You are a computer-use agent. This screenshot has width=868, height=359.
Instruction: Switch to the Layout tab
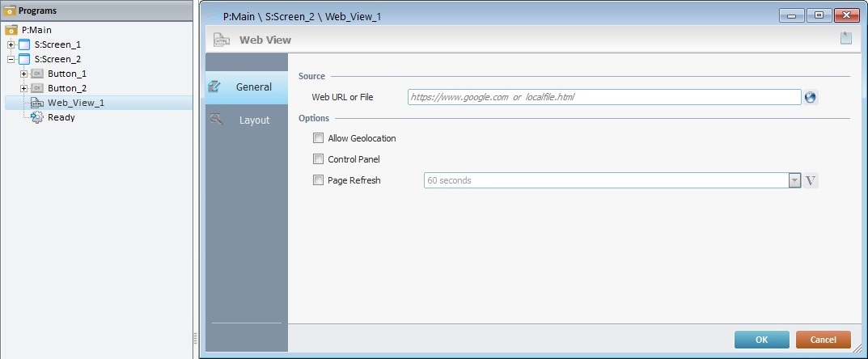[x=248, y=120]
